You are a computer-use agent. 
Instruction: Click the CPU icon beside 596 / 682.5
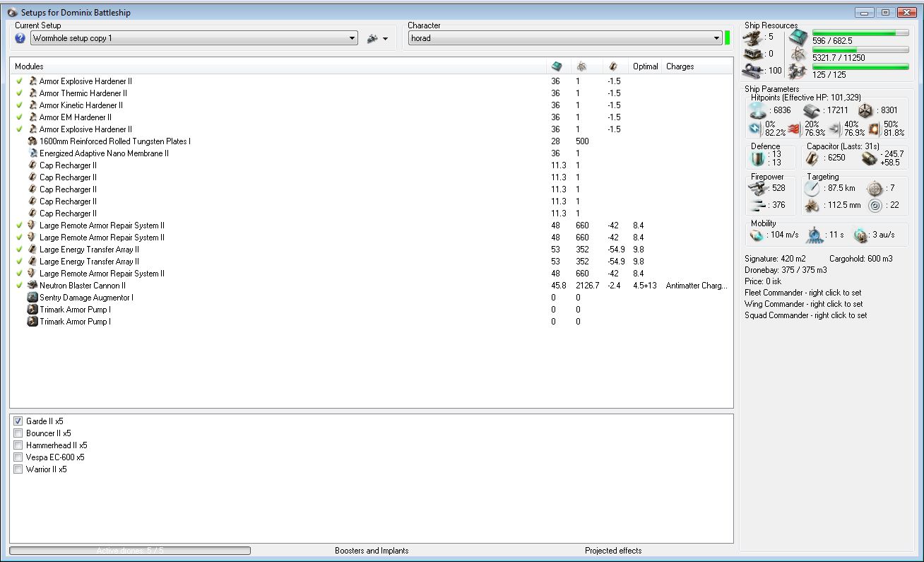[x=798, y=38]
